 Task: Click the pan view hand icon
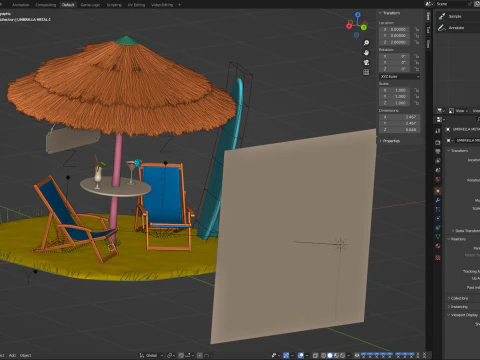366,53
